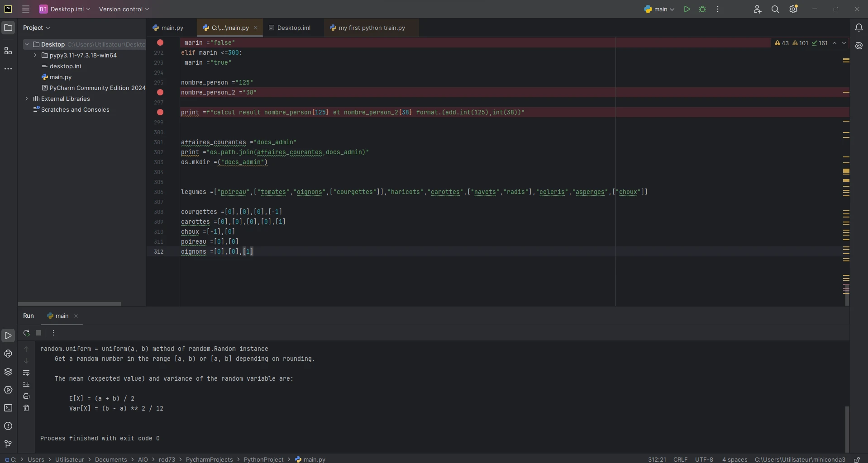
Task: Toggle breakpoint on marin false line
Action: click(x=160, y=43)
